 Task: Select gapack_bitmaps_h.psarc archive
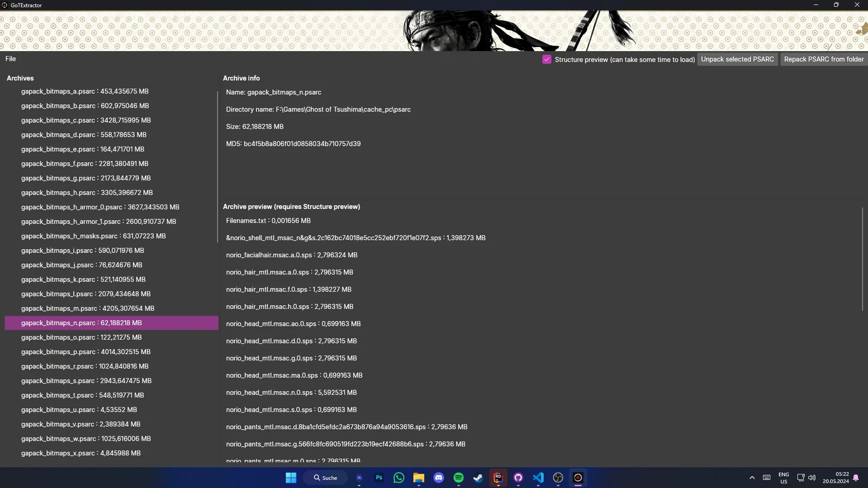pos(111,193)
